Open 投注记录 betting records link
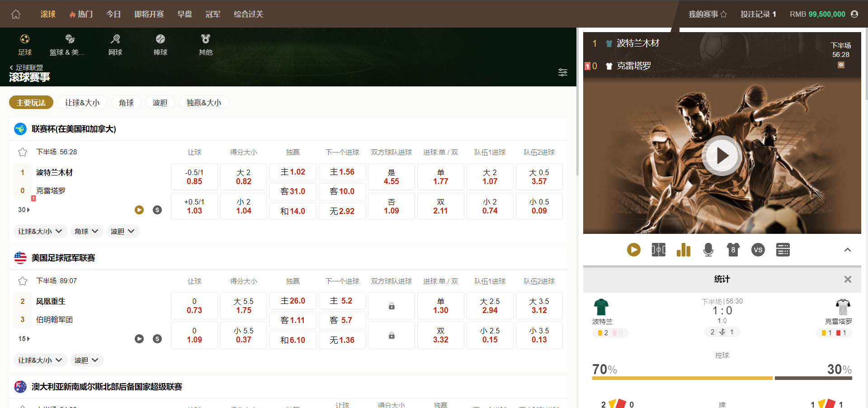This screenshot has height=408, width=868. [758, 14]
